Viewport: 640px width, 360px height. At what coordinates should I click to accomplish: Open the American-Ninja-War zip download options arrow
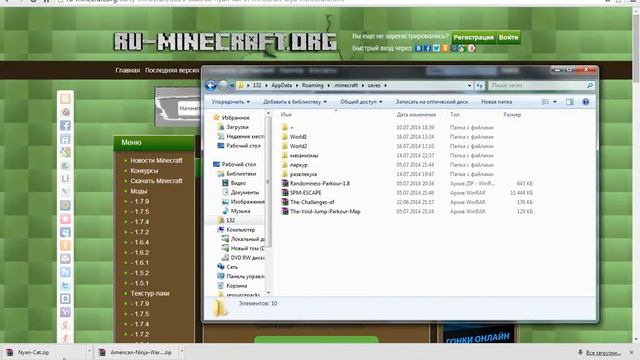click(x=182, y=351)
